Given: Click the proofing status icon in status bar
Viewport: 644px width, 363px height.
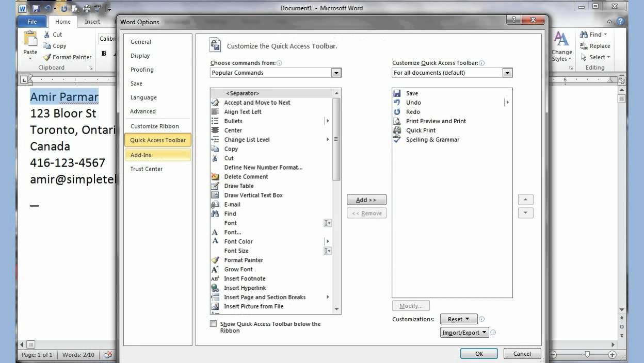Looking at the screenshot, I should pos(108,355).
